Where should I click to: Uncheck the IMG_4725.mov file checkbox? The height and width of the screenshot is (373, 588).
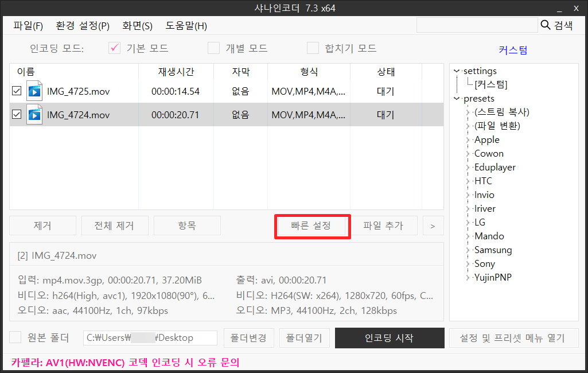[17, 91]
